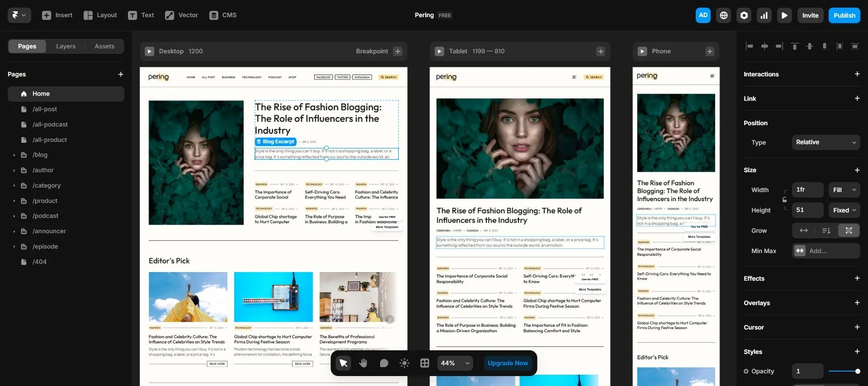Image resolution: width=868 pixels, height=386 pixels.
Task: Click the preview play button in top bar
Action: click(784, 15)
